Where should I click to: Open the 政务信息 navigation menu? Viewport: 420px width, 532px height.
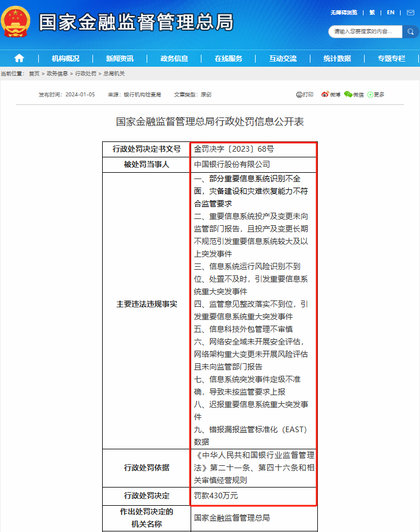click(x=174, y=58)
